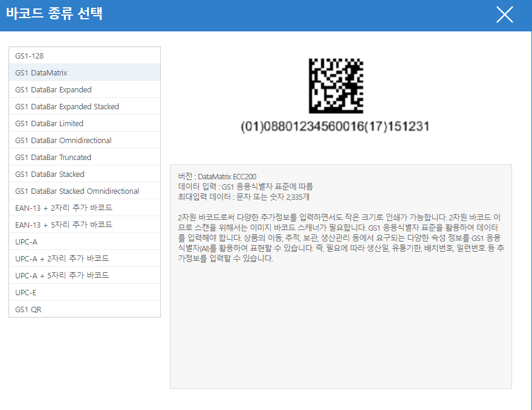Choose UPC-A + 5자리 추가 바코드
The width and height of the screenshot is (532, 410).
click(x=85, y=275)
